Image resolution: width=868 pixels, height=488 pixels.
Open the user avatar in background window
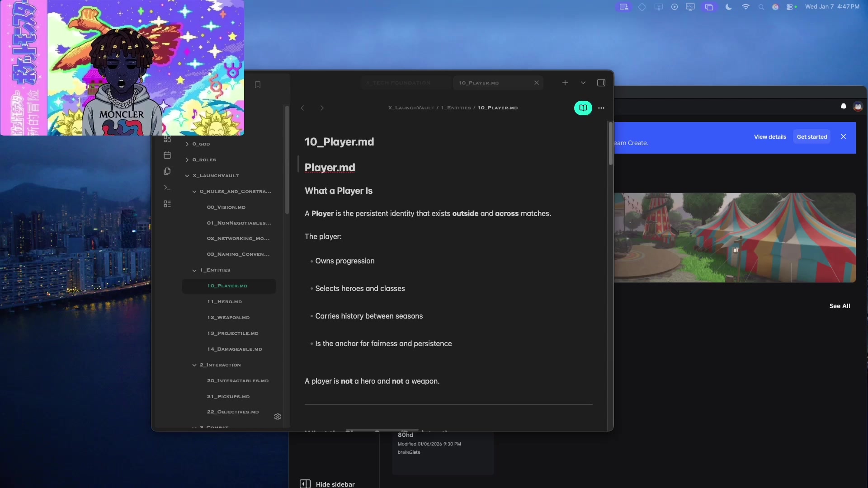click(x=858, y=107)
